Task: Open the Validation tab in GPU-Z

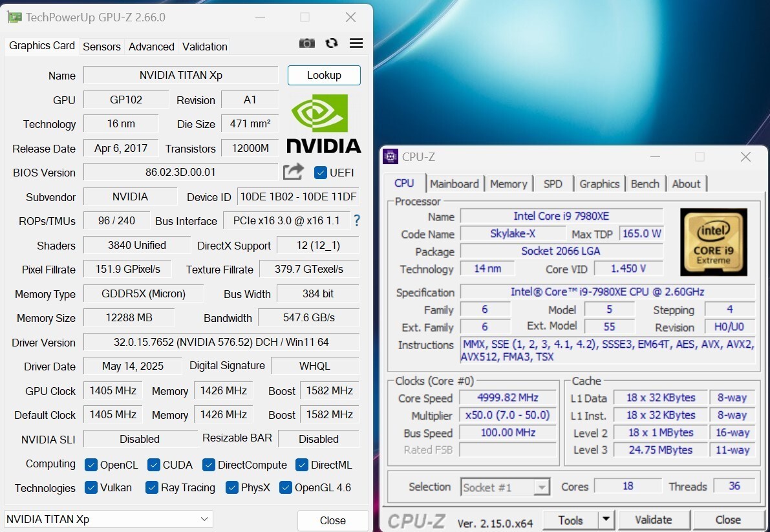Action: (205, 47)
